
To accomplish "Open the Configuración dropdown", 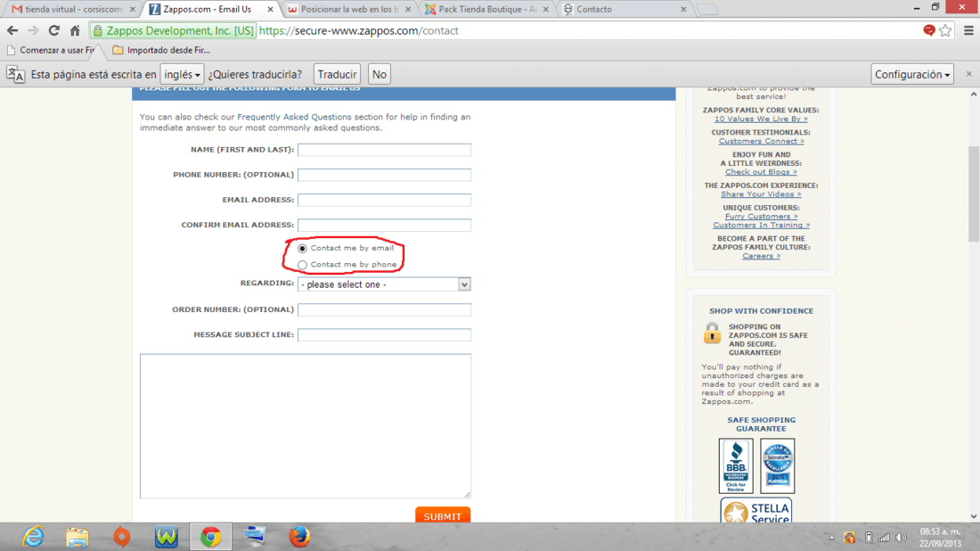I will click(912, 74).
